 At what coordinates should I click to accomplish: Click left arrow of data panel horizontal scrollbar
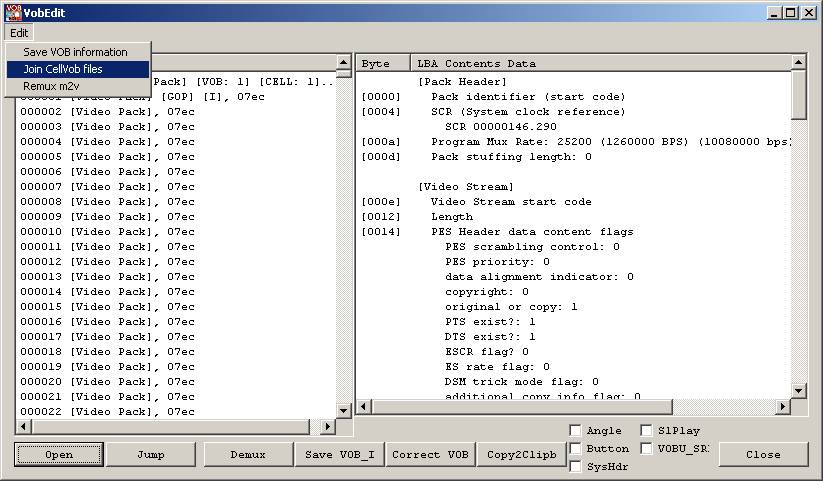point(365,406)
